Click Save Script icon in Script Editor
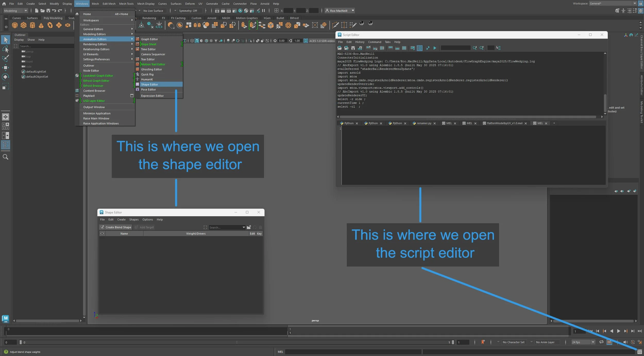The height and width of the screenshot is (356, 644). [353, 48]
